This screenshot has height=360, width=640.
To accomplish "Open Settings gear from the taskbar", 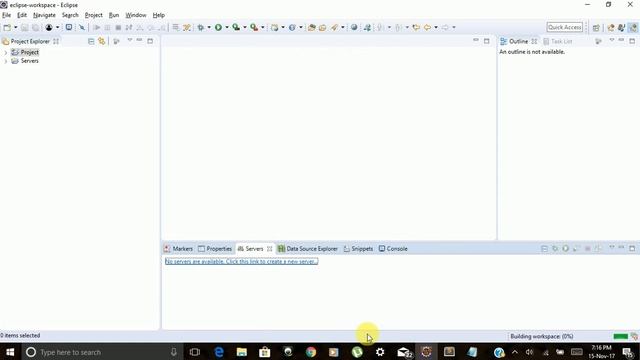I will click(380, 352).
